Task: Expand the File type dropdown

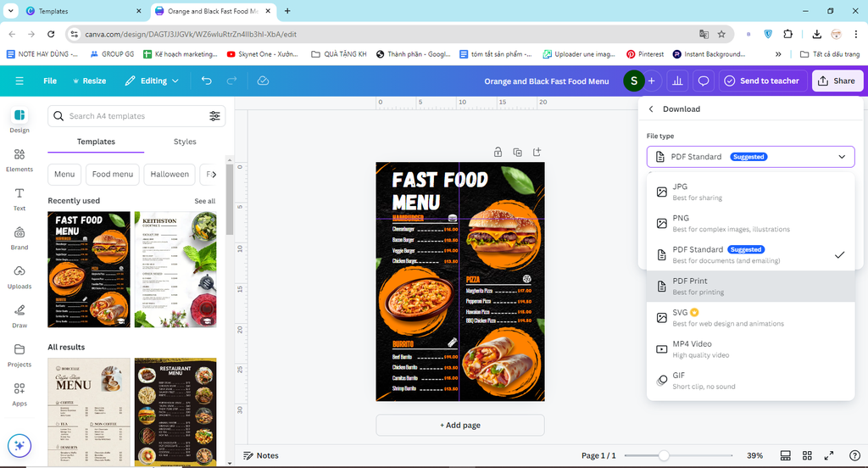Action: 751,157
